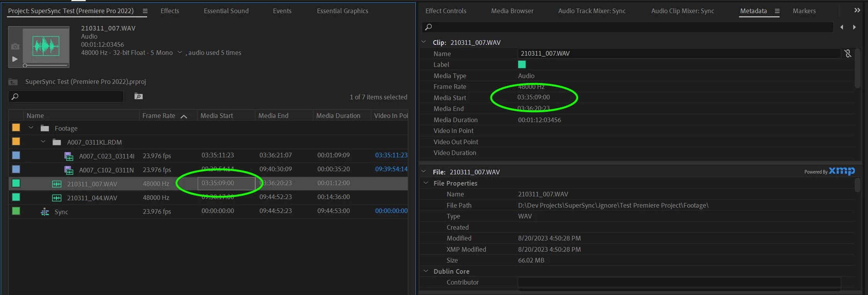The width and height of the screenshot is (868, 295).
Task: Play the 210311_007.WAV thumbnail preview
Action: click(x=15, y=59)
